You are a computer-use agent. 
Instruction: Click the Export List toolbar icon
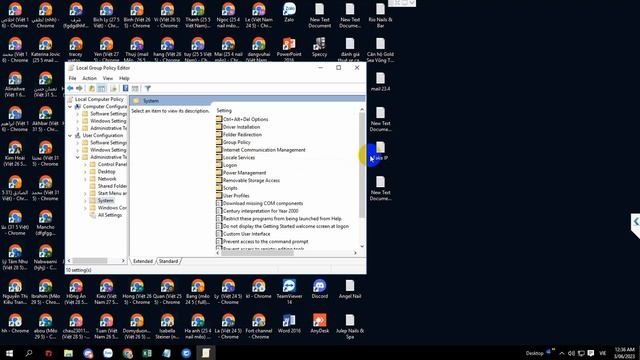coord(113,88)
